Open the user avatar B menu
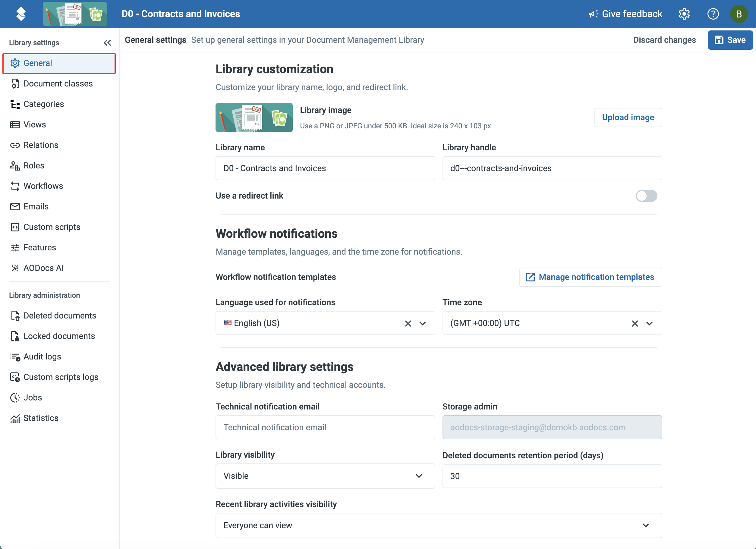The height and width of the screenshot is (549, 756). tap(739, 14)
